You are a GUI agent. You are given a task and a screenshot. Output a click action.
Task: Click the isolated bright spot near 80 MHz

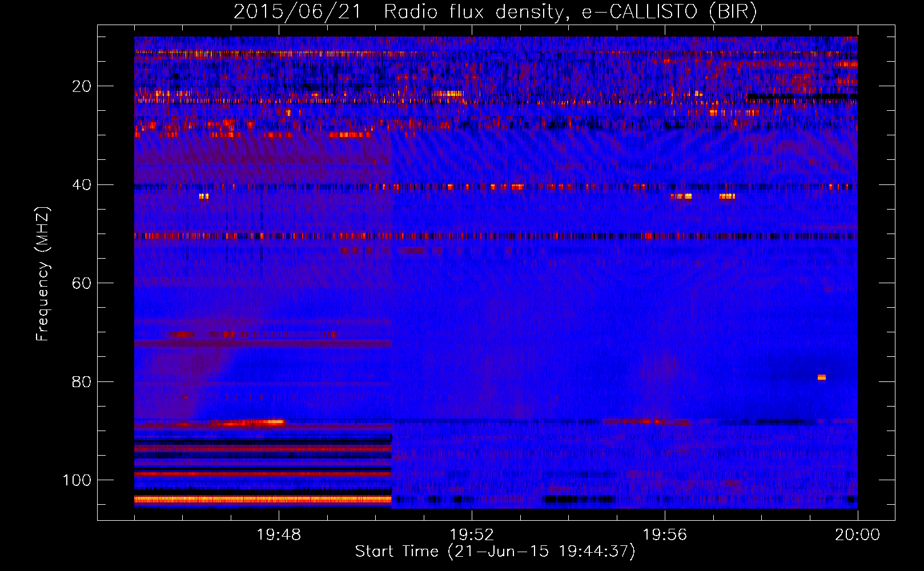821,377
